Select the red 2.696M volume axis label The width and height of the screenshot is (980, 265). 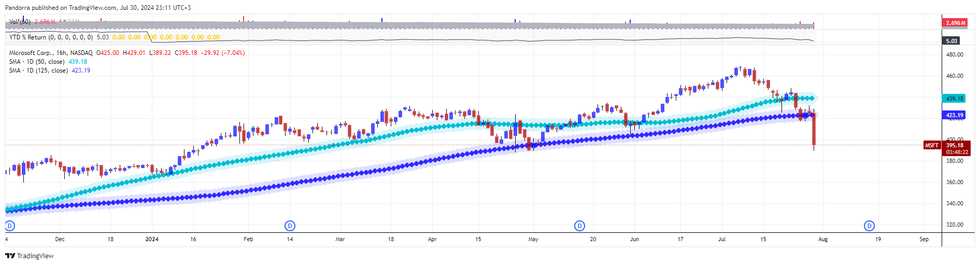(x=955, y=23)
